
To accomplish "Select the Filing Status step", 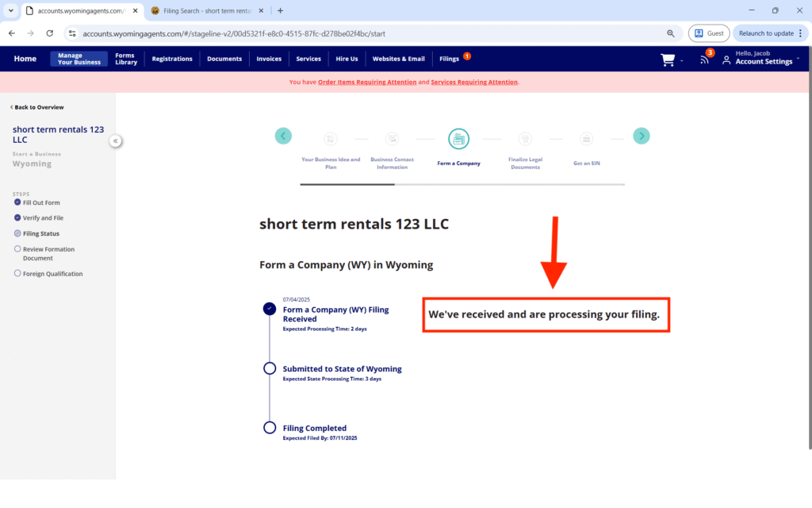I will tap(40, 233).
